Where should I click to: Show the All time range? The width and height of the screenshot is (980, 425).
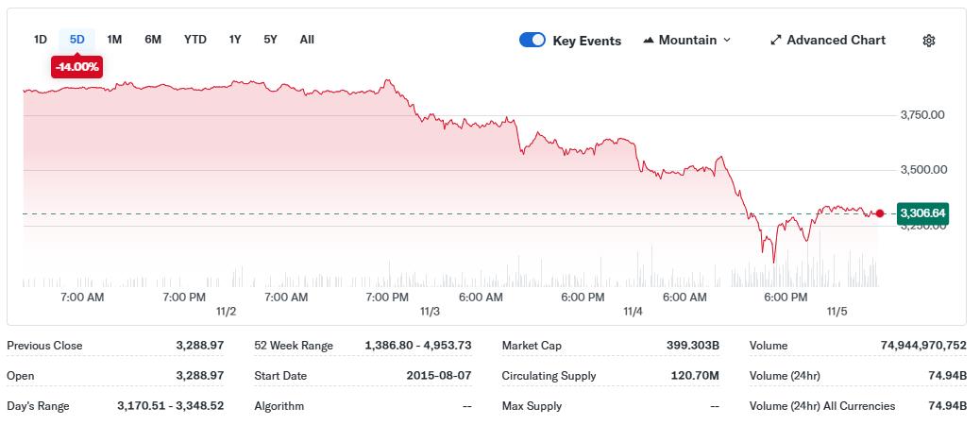(x=307, y=40)
